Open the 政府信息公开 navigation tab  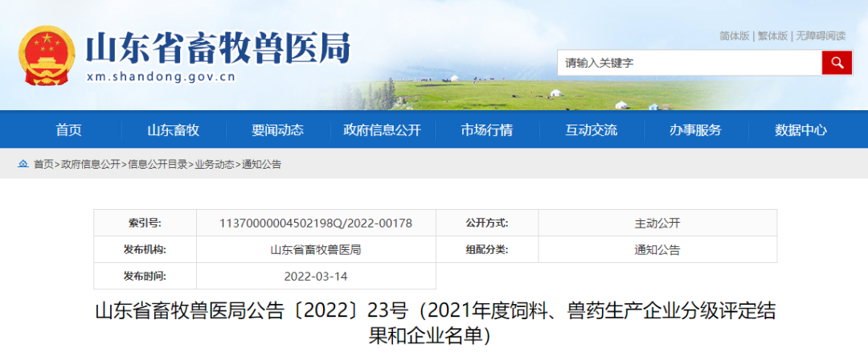pyautogui.click(x=383, y=130)
